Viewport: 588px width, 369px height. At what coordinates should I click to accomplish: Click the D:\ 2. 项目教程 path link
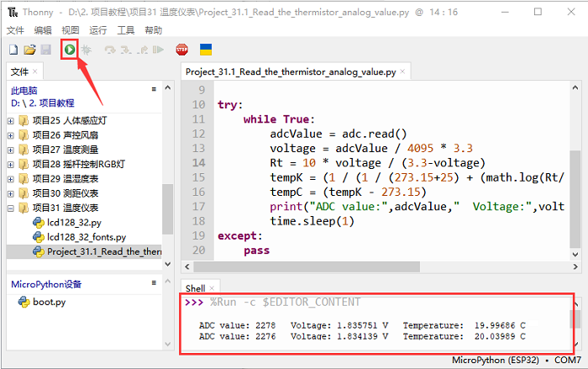[42, 103]
